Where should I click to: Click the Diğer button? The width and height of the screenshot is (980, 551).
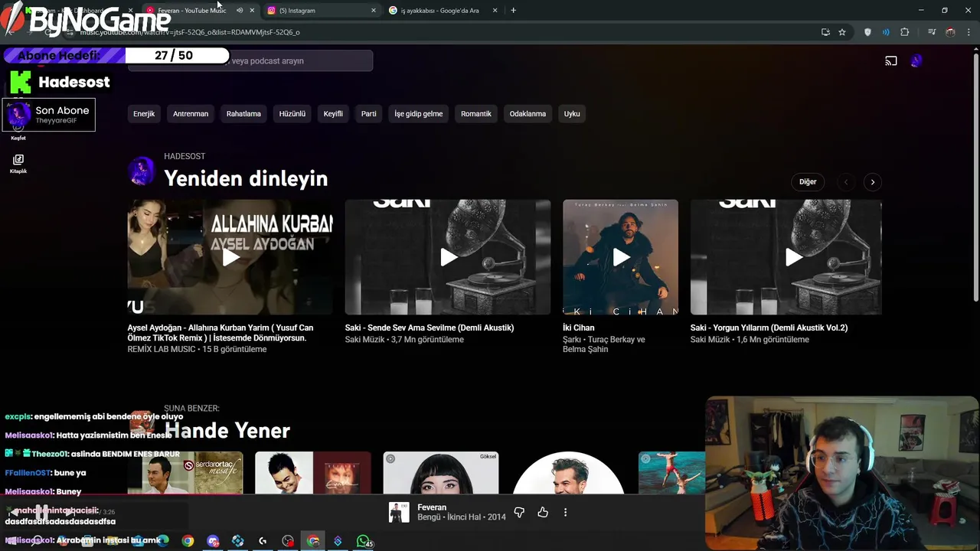808,182
